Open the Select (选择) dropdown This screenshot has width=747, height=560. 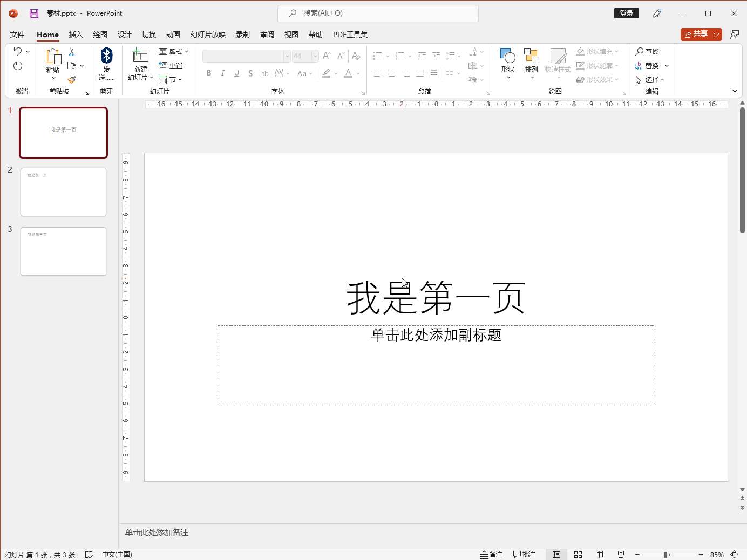(650, 80)
